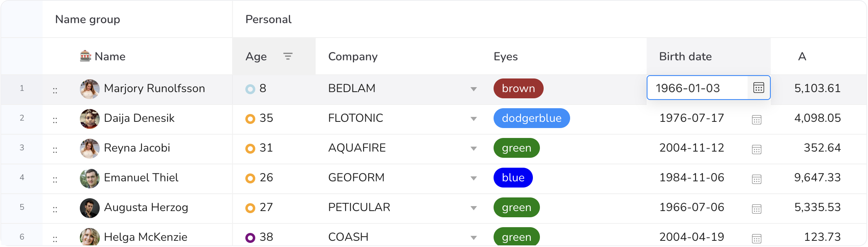Click the slot machine icon beside Name header

(x=85, y=56)
